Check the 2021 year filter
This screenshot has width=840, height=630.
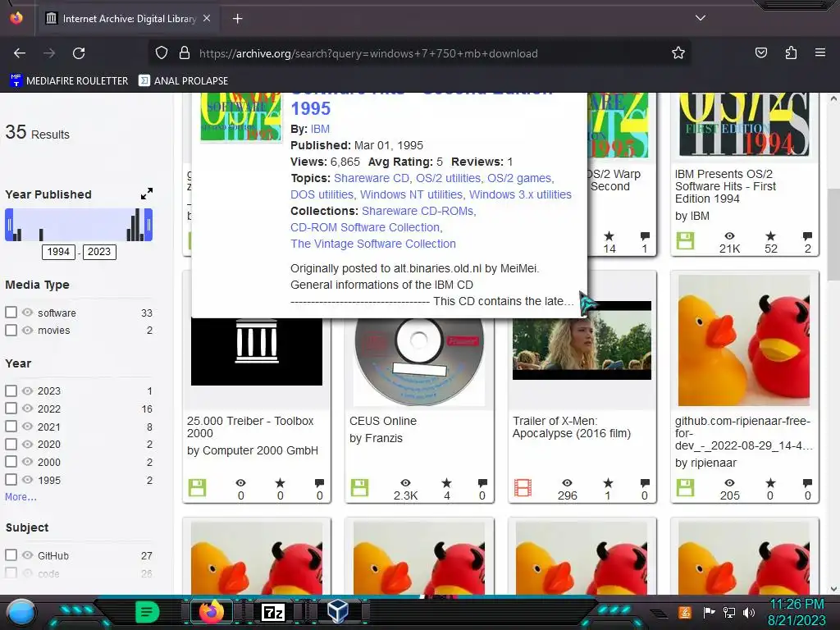[11, 427]
